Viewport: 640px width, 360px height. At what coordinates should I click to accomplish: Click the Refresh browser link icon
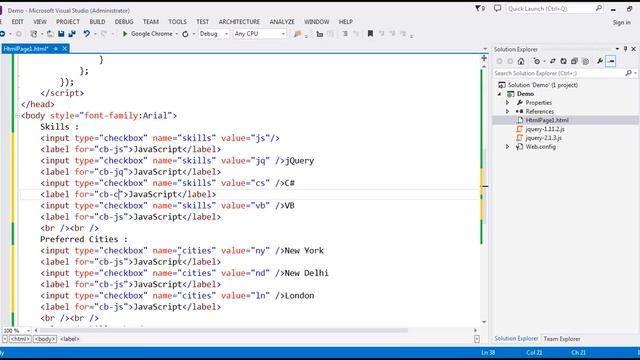click(x=185, y=34)
